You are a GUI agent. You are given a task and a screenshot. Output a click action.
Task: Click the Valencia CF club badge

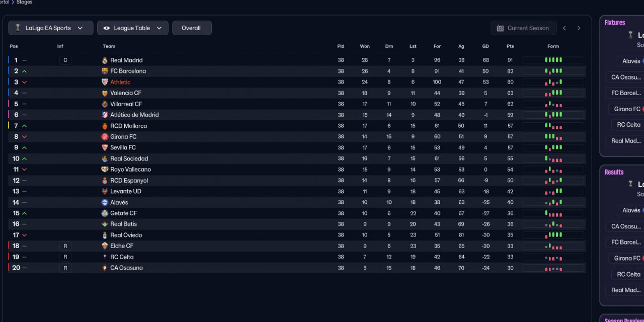pos(105,93)
